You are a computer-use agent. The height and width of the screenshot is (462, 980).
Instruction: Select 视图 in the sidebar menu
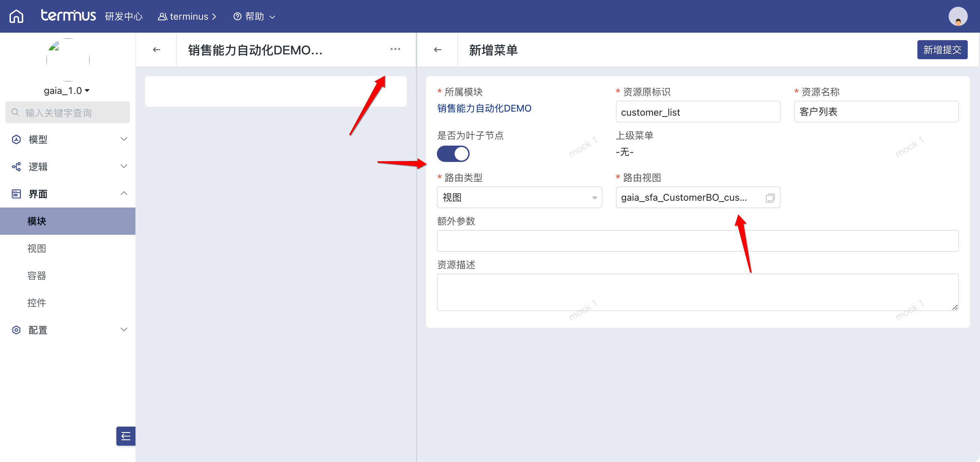[x=37, y=248]
